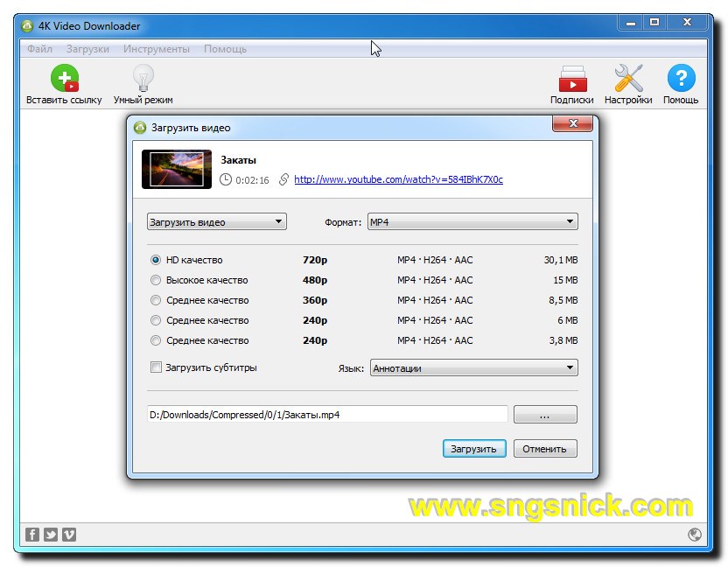Image resolution: width=728 pixels, height=567 pixels.
Task: Maximize the 4K Video Downloader window
Action: [654, 22]
